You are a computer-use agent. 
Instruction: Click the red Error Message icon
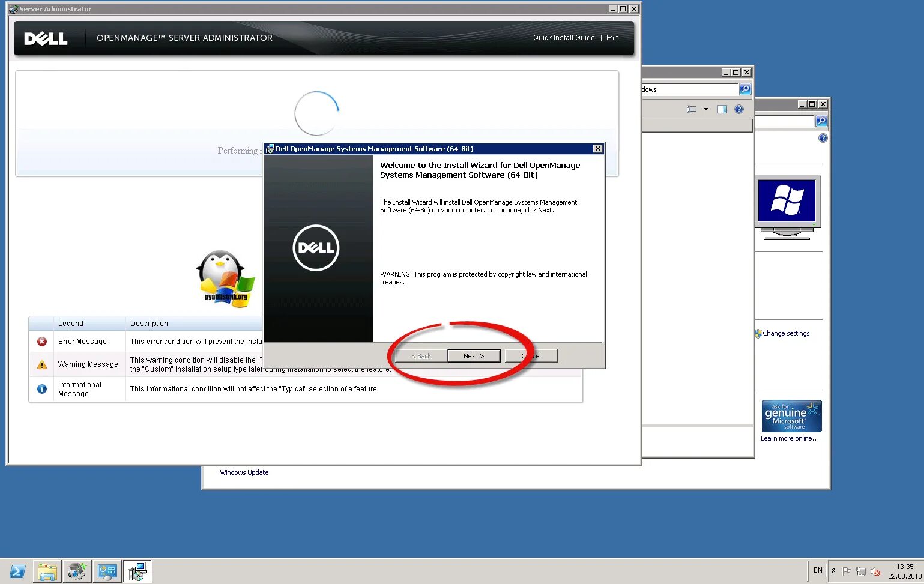pyautogui.click(x=42, y=342)
